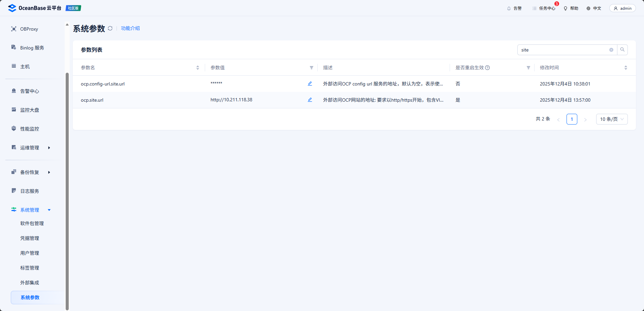644x311 pixels.
Task: Open 用户管理 in the sidebar
Action: coord(30,253)
